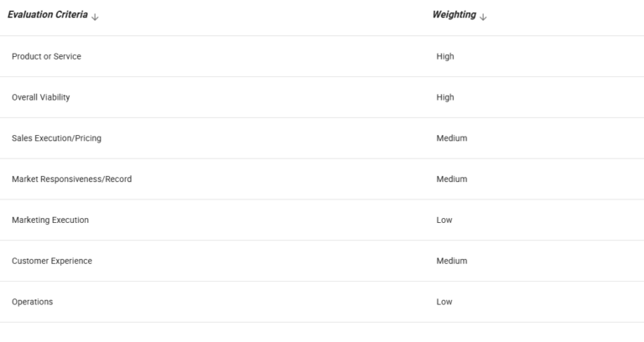This screenshot has height=342, width=644.
Task: Click High weighting for Product or Service
Action: tap(445, 56)
